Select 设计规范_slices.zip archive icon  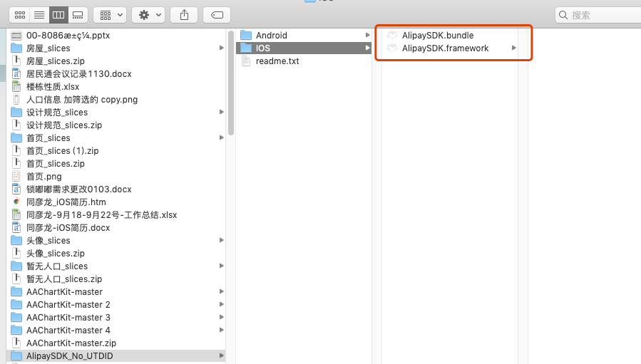[x=16, y=125]
